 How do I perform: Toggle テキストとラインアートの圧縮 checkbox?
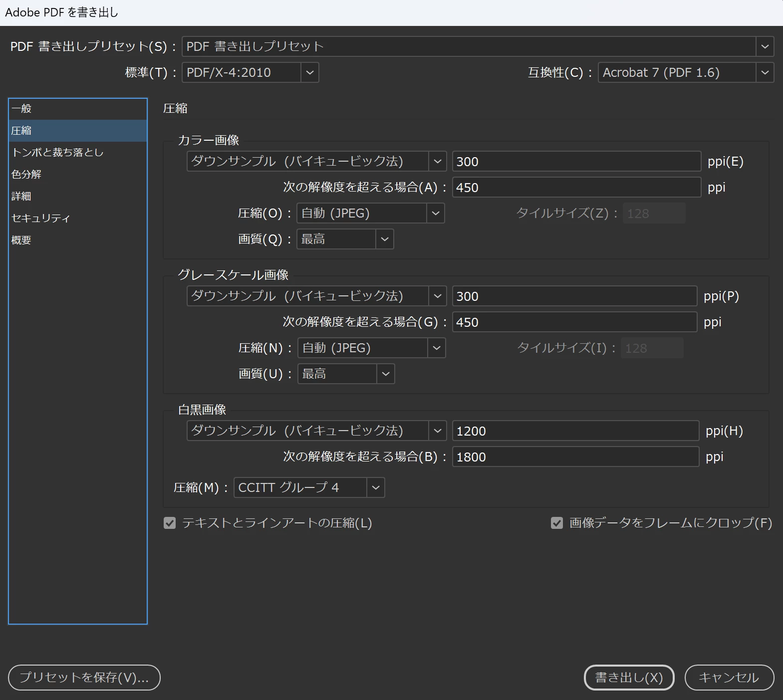pos(170,523)
